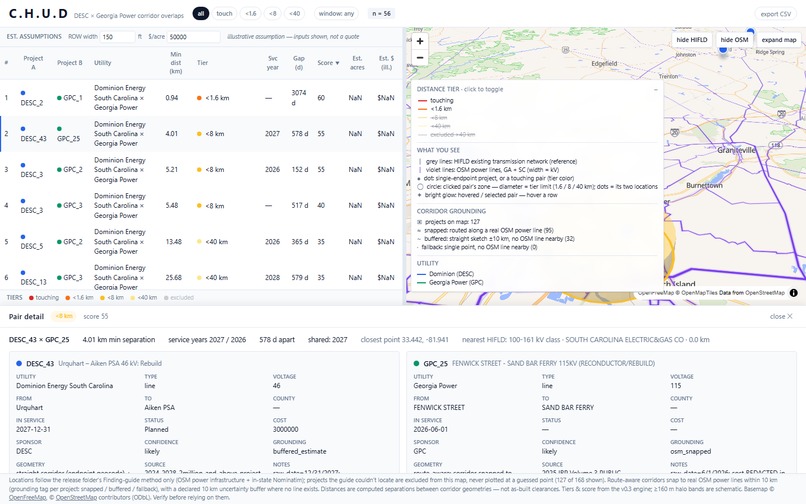Select row 6 DESC_13 × GPC_3

click(x=201, y=276)
